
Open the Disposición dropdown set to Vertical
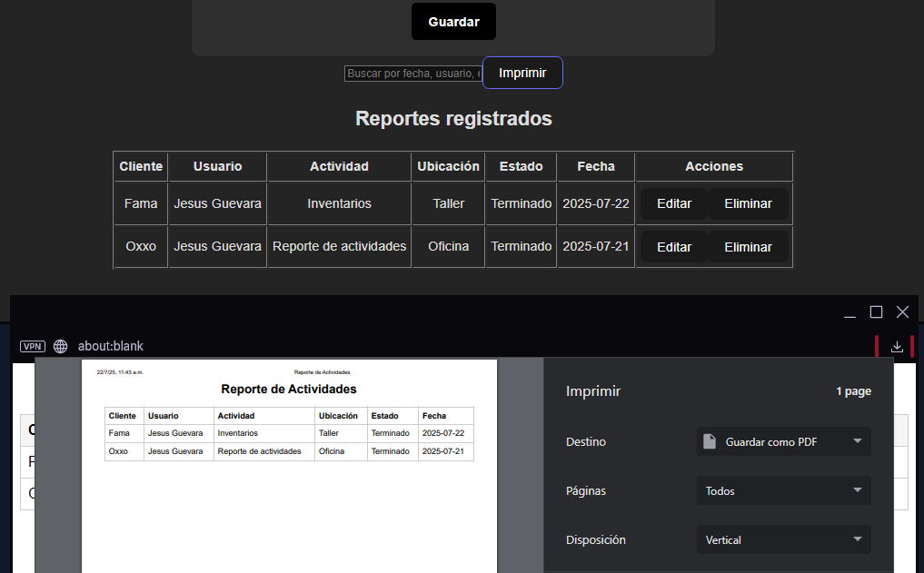783,539
